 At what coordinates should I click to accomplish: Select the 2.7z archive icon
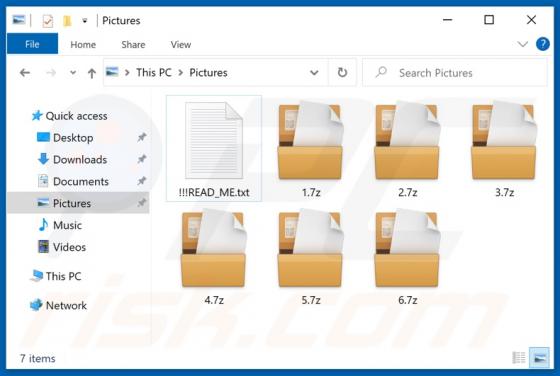click(x=408, y=140)
